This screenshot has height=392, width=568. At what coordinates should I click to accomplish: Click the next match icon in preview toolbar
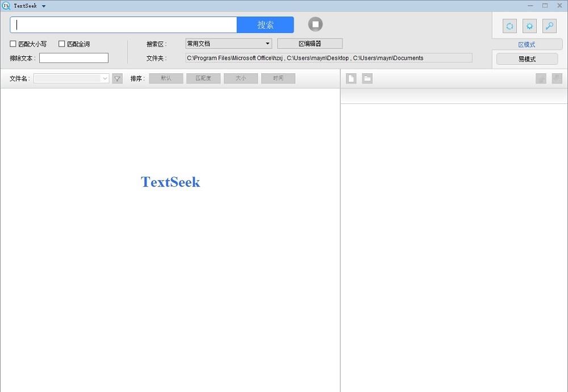click(x=557, y=78)
